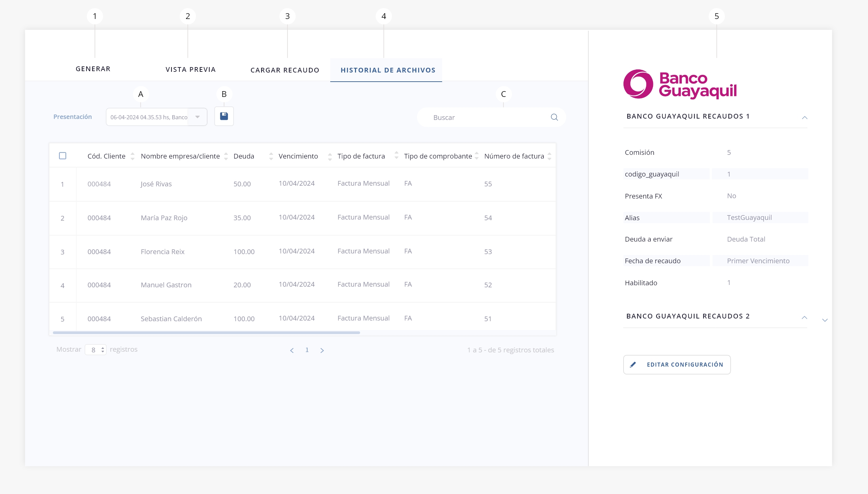Click invoice number 52 cell
Viewport: 868px width, 494px height.
click(488, 285)
